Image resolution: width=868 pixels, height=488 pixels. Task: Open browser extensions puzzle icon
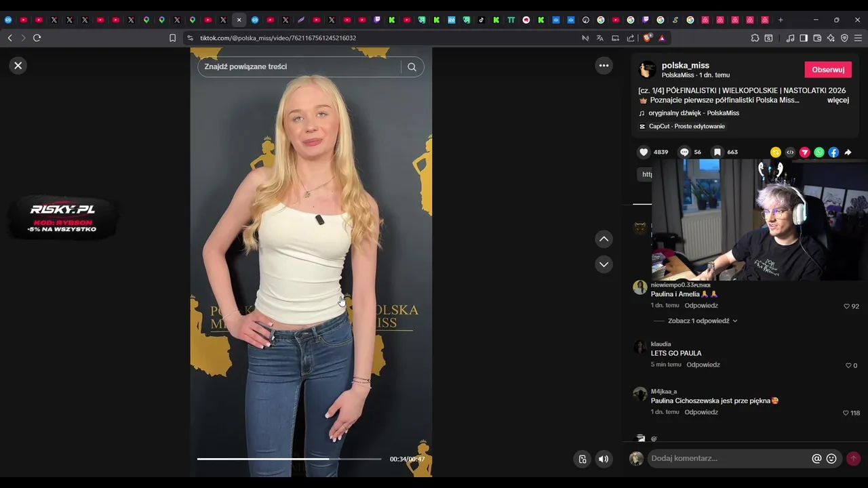click(755, 38)
